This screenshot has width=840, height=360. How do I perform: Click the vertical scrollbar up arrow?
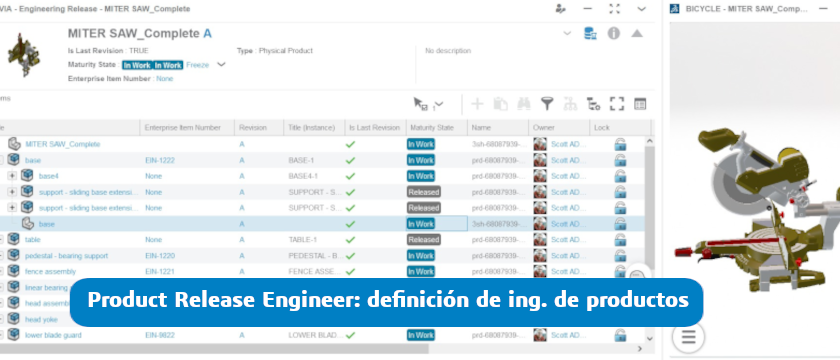coord(650,141)
